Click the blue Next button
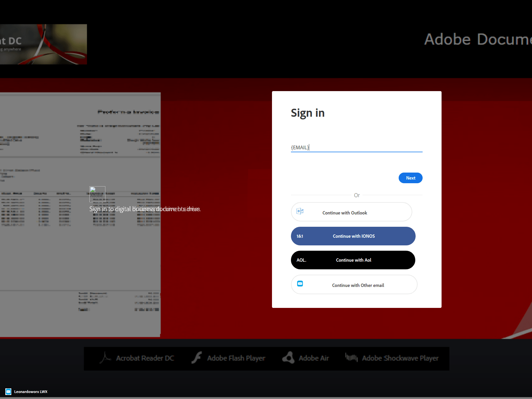The image size is (532, 399). click(411, 178)
